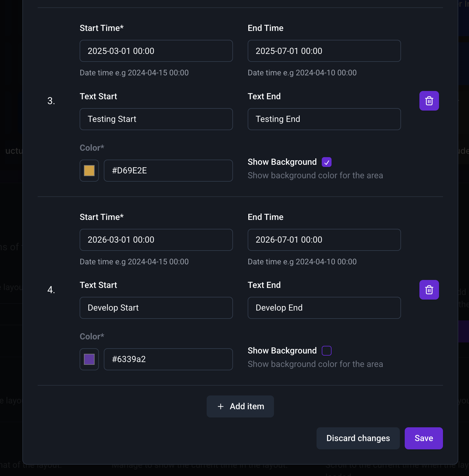
Task: Delete item 3 with trash icon
Action: coord(429,101)
